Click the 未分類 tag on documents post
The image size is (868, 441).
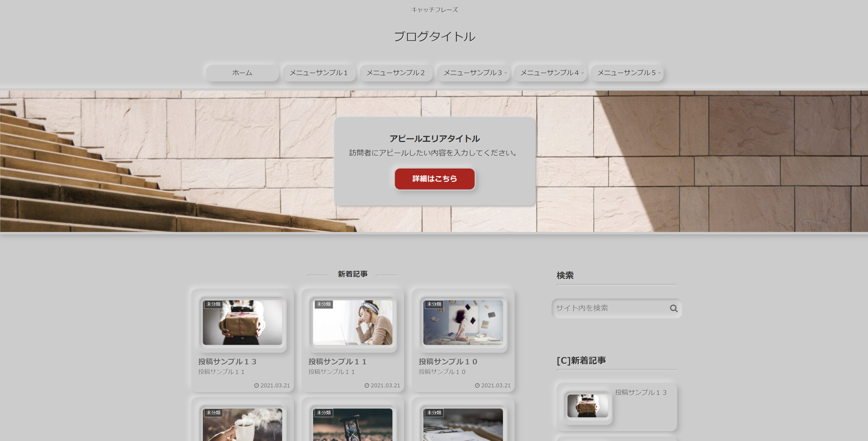tap(434, 413)
